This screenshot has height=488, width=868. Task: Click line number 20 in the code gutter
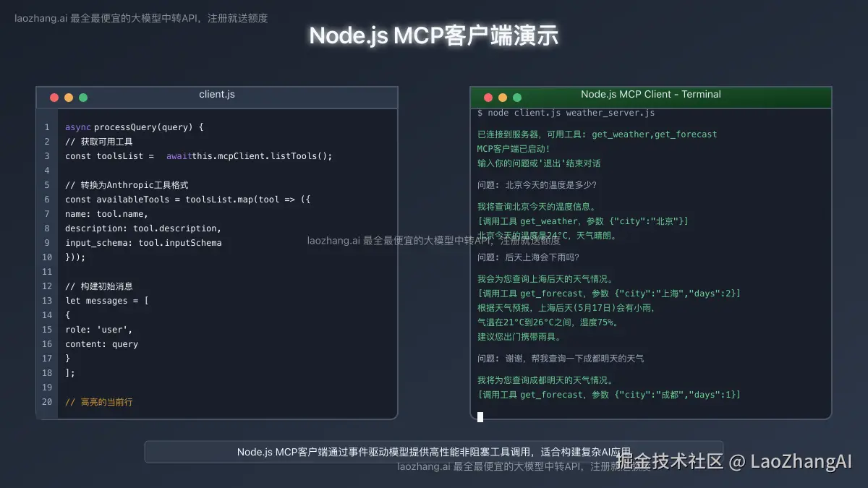46,402
